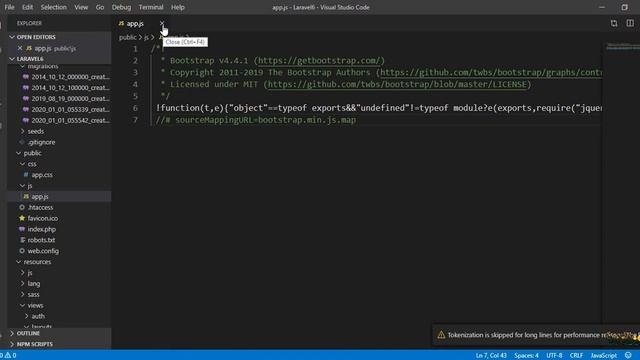Screen dimensions: 640x360
Task: Open the Edit menu
Action: pos(27,7)
